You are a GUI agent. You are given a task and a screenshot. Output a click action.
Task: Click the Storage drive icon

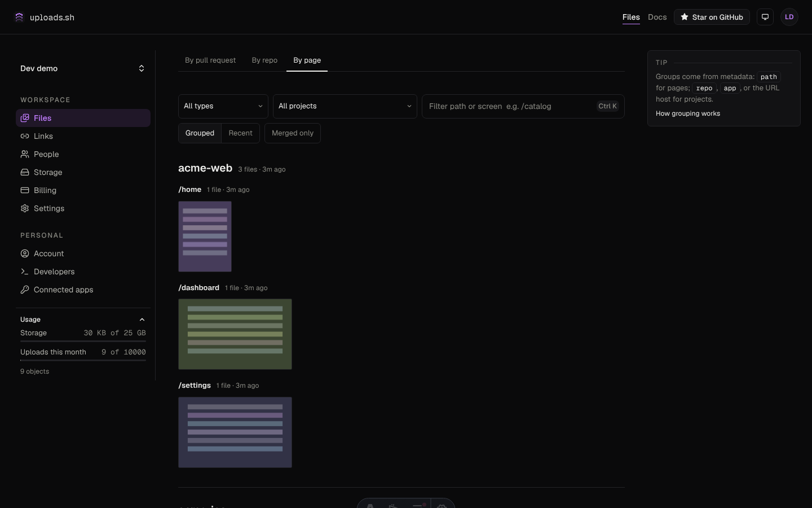pyautogui.click(x=25, y=172)
